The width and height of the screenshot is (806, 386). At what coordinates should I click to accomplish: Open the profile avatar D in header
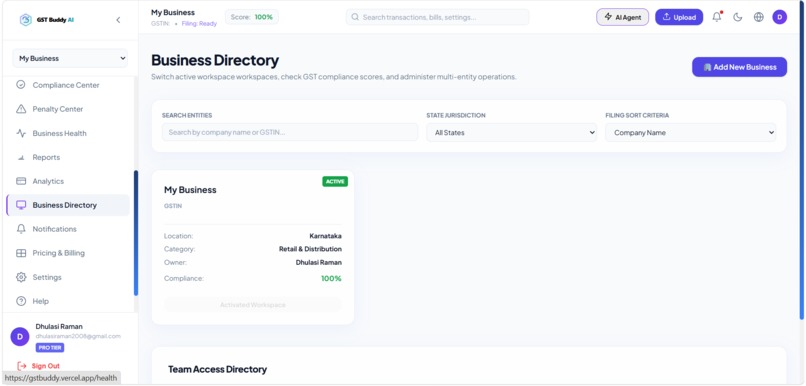tap(780, 17)
